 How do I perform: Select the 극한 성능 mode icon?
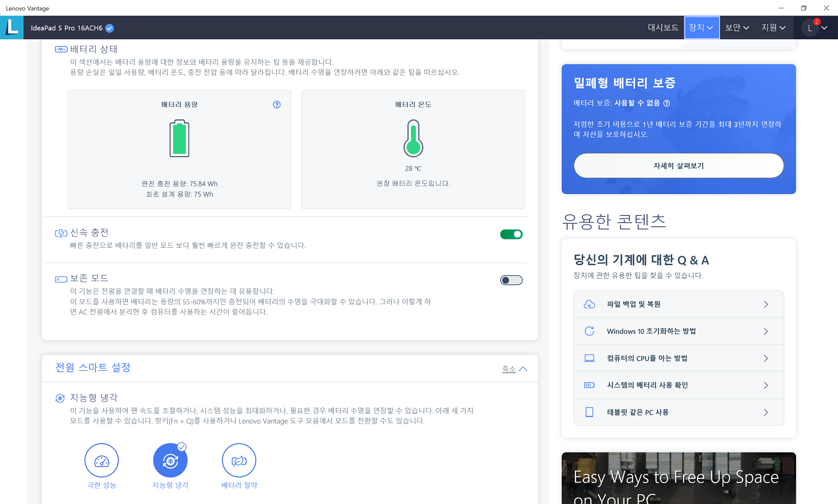pos(101,461)
